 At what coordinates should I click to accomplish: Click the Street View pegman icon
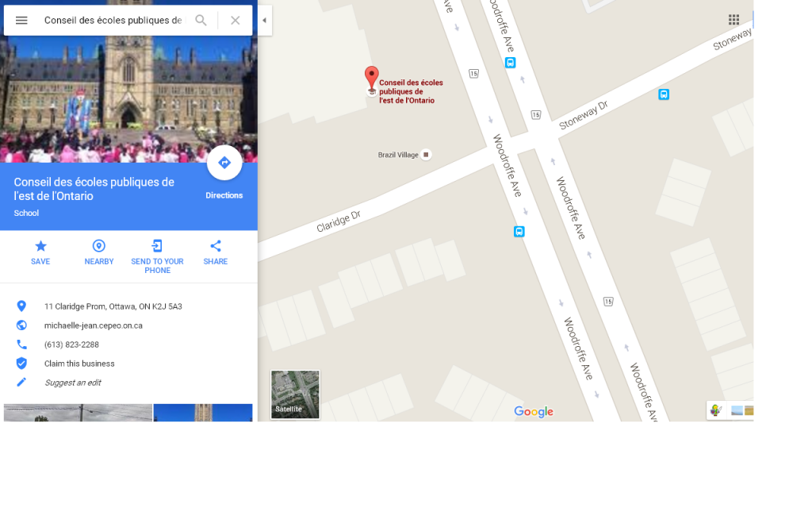716,410
